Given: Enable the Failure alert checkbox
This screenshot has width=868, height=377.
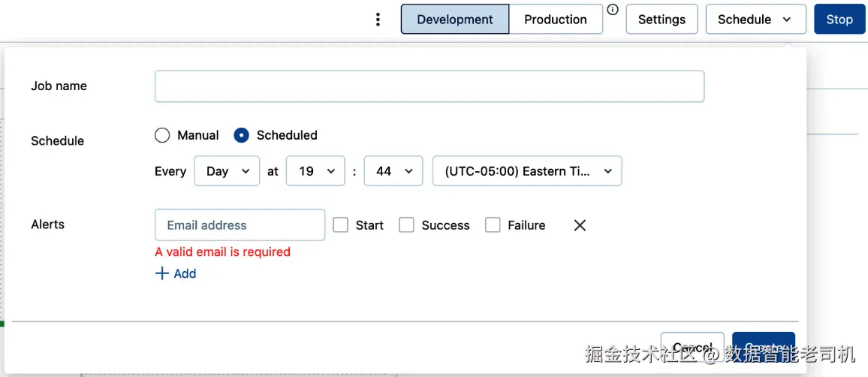Looking at the screenshot, I should pos(493,225).
